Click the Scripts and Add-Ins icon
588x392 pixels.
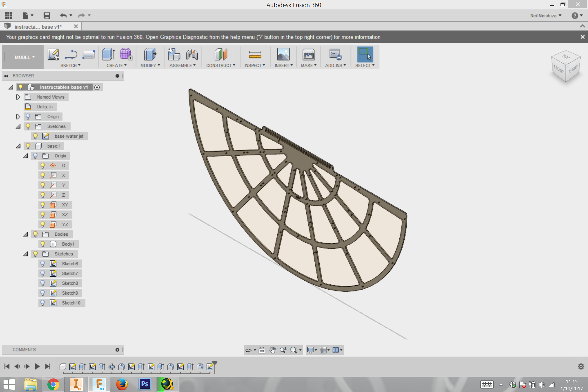tap(335, 54)
